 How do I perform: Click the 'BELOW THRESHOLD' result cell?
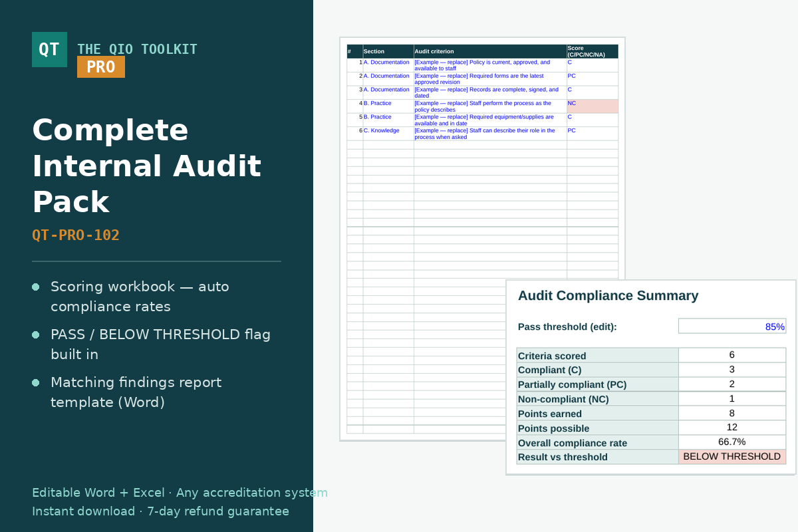(x=732, y=457)
